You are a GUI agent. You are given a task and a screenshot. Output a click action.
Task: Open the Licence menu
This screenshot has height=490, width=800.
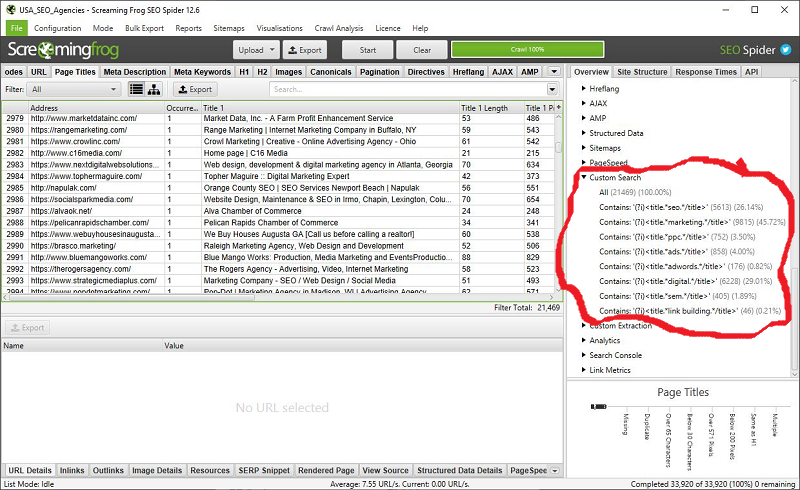[x=388, y=28]
